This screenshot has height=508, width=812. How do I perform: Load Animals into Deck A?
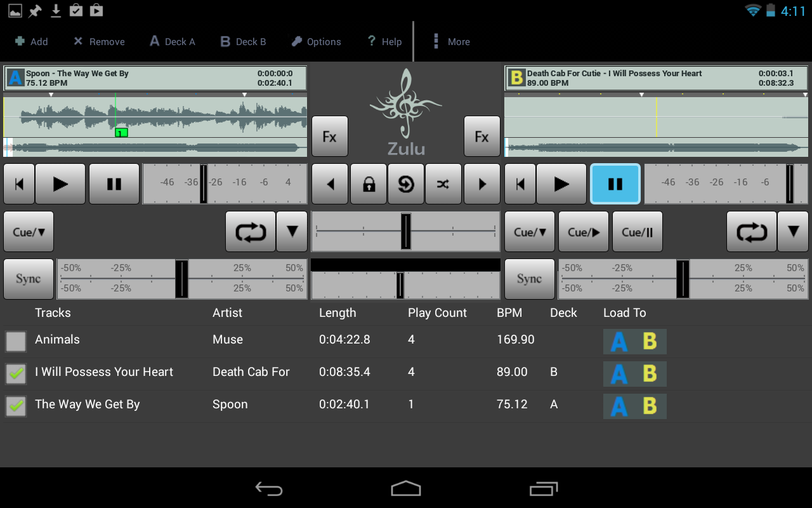[619, 342]
